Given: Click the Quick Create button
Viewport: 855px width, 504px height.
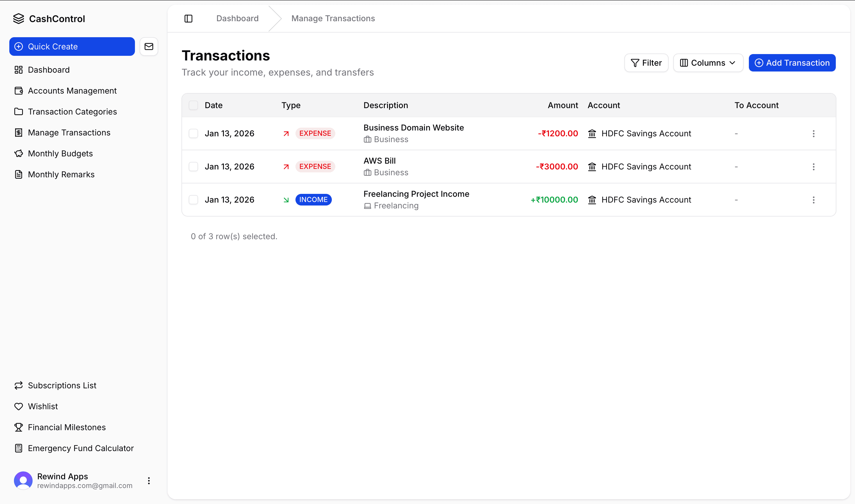Looking at the screenshot, I should pos(72,47).
